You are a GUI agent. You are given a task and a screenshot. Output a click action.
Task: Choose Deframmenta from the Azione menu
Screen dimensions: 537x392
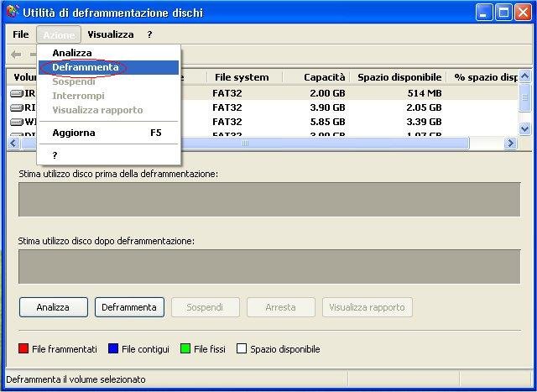pos(109,67)
